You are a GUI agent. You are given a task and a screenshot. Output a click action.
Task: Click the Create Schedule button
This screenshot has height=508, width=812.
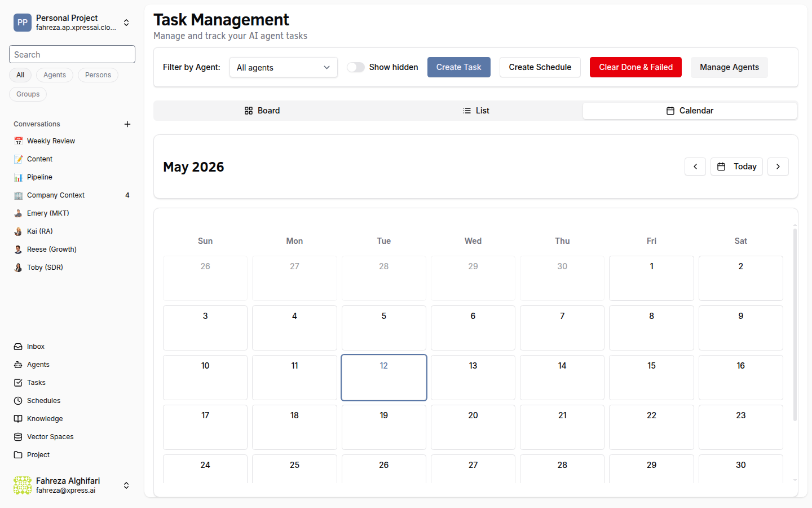click(540, 67)
